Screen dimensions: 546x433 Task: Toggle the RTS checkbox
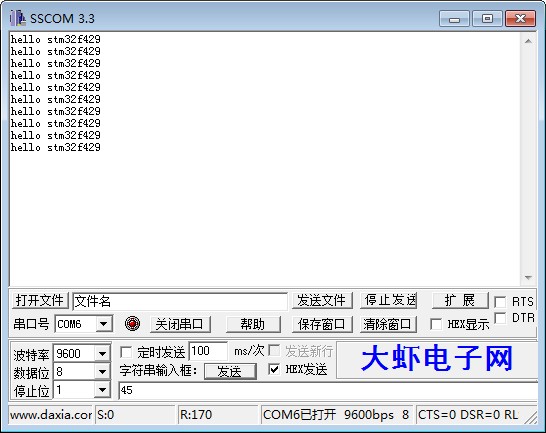point(500,301)
